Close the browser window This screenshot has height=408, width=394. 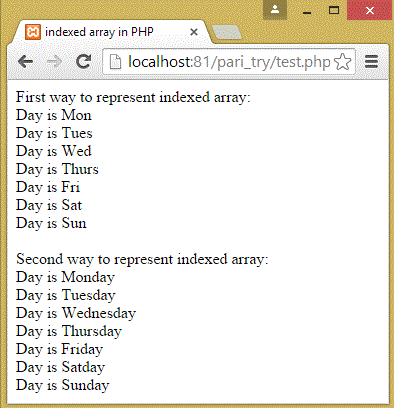[370, 10]
